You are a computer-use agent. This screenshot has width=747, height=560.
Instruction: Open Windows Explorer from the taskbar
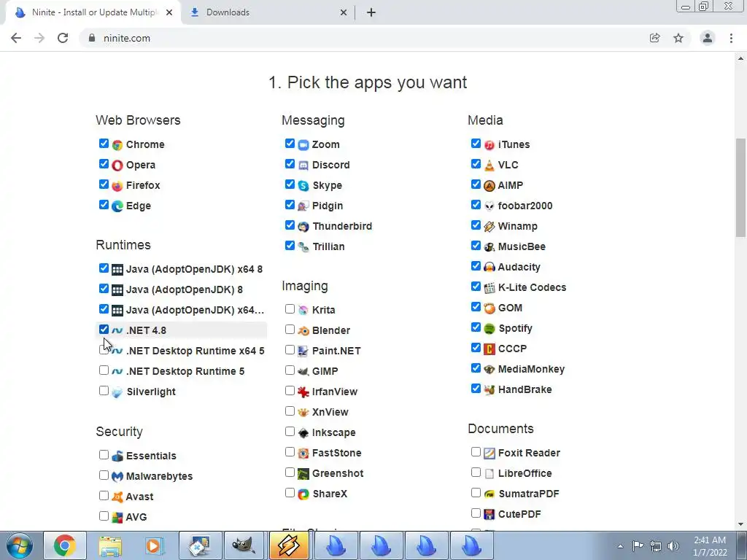pos(110,545)
